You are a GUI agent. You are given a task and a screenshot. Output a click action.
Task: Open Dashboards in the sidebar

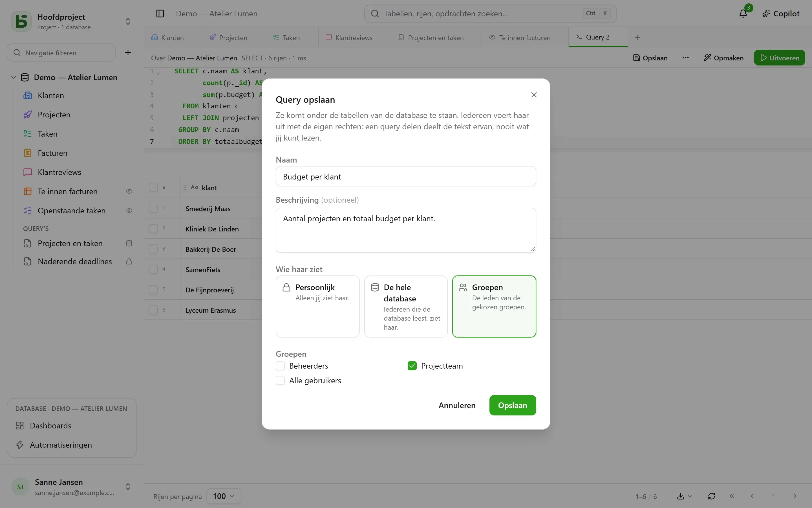point(72,426)
